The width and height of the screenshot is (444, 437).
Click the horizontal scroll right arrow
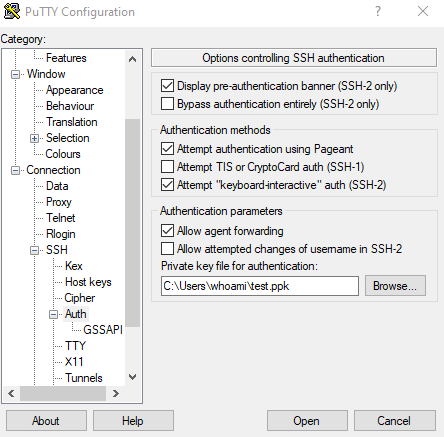[115, 394]
